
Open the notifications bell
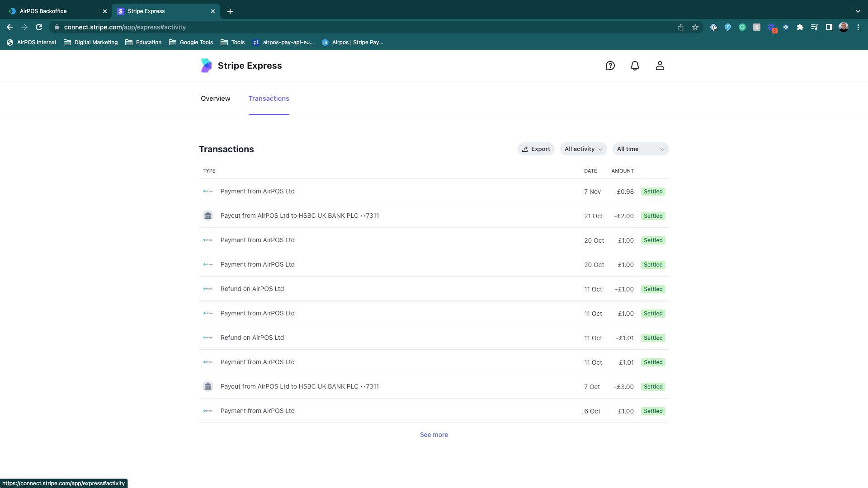coord(635,66)
